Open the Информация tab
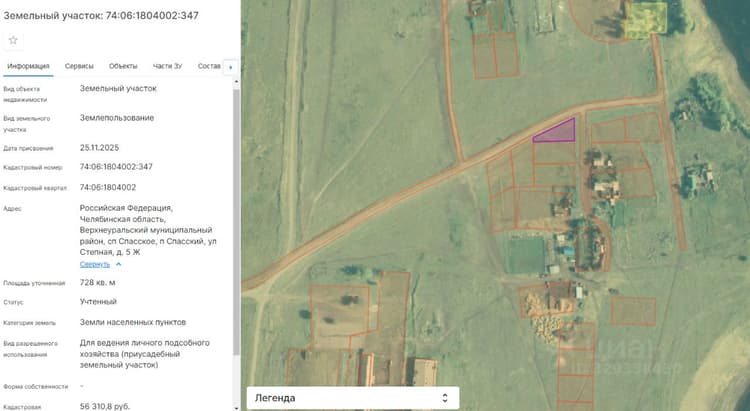The width and height of the screenshot is (750, 411). [28, 66]
